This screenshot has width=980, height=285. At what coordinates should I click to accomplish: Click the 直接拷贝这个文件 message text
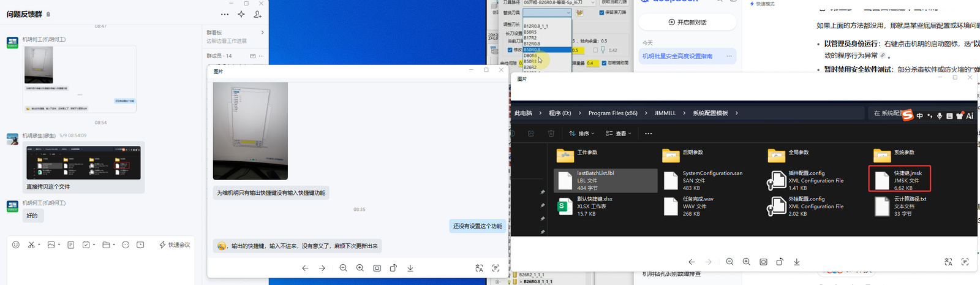(48, 186)
